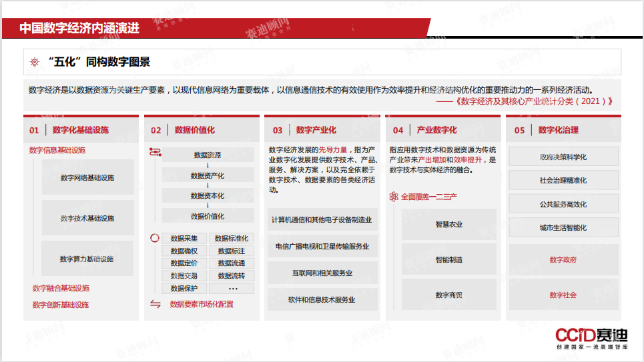This screenshot has width=644, height=362.
Task: Click the 智慧农业 box
Action: tap(448, 225)
